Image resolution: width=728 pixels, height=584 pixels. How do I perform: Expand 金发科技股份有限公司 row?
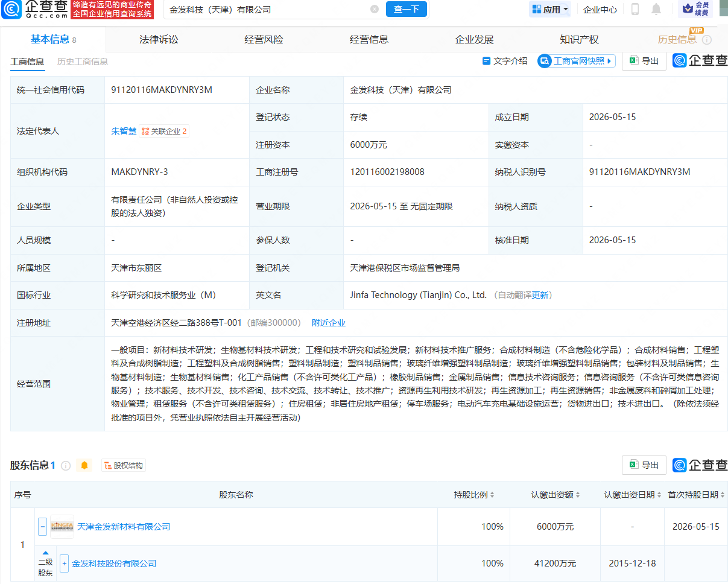pos(64,563)
